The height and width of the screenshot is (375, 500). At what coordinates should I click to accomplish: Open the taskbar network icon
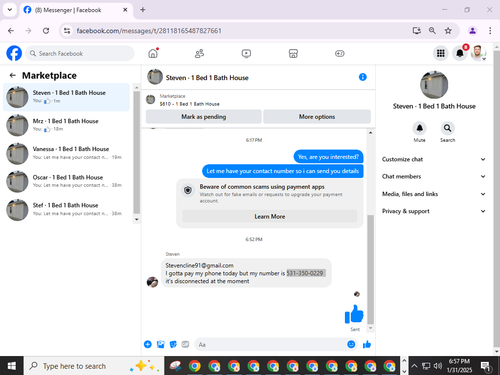pyautogui.click(x=426, y=366)
